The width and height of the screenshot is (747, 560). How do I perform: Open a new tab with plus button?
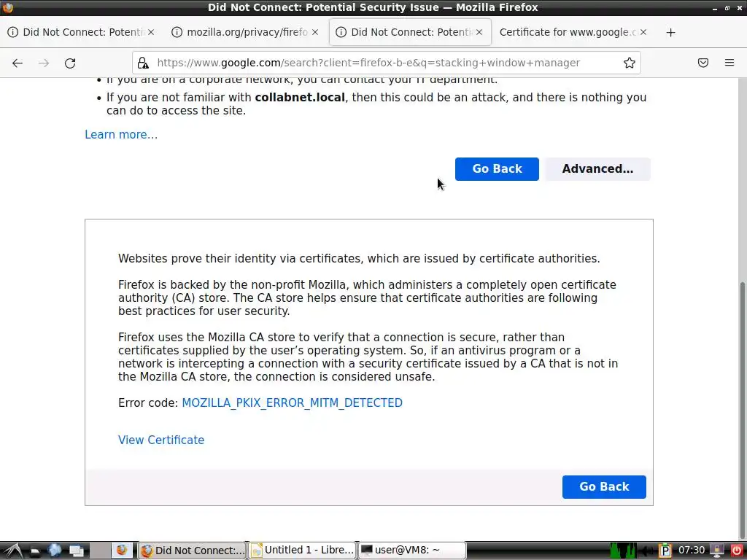point(671,32)
